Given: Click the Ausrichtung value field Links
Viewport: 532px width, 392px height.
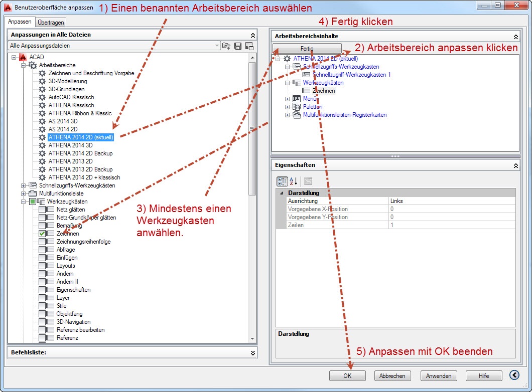Looking at the screenshot, I should pos(452,201).
